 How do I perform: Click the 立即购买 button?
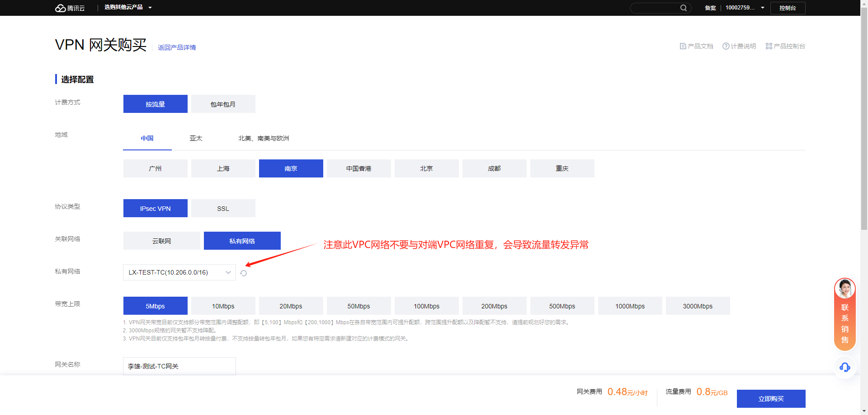pyautogui.click(x=771, y=399)
